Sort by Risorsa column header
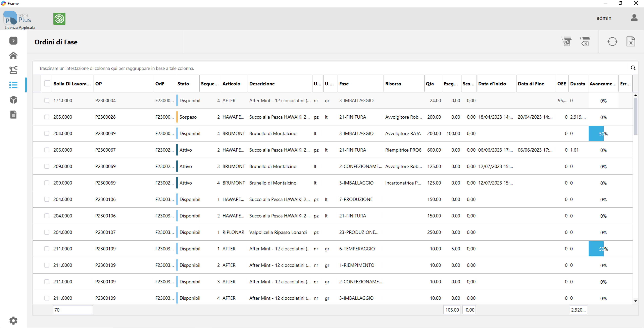The height and width of the screenshot is (328, 644). pyautogui.click(x=404, y=84)
